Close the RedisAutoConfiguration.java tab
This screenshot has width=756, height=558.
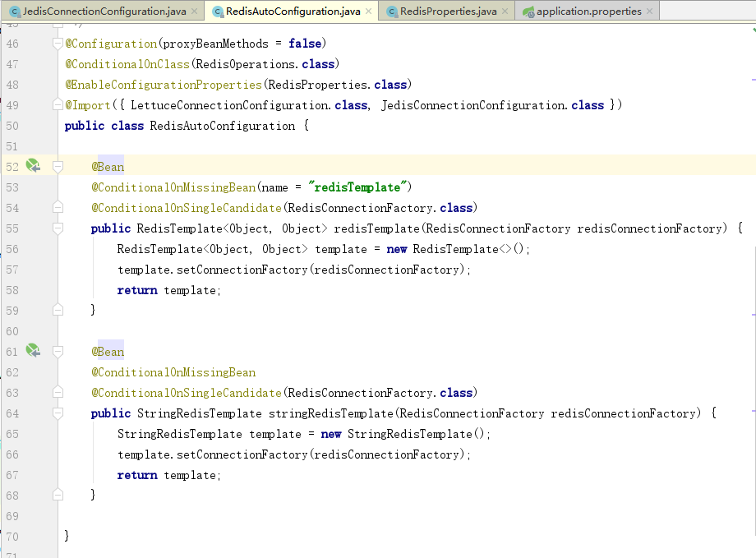pos(368,11)
